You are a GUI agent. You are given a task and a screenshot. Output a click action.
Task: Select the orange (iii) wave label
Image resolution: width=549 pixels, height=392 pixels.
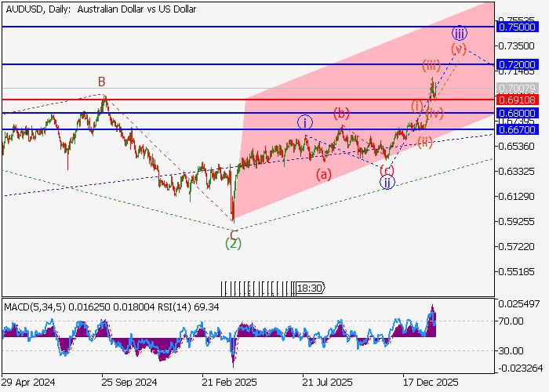click(431, 64)
